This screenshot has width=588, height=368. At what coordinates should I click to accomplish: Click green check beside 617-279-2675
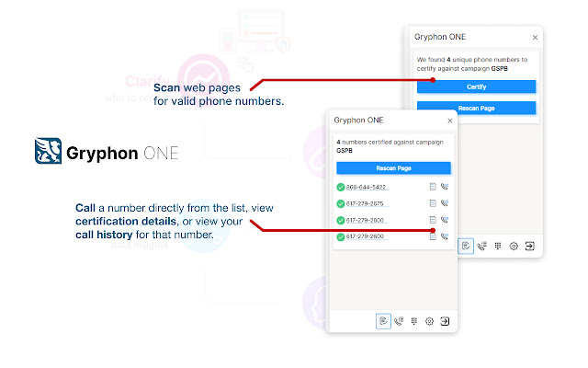point(341,203)
